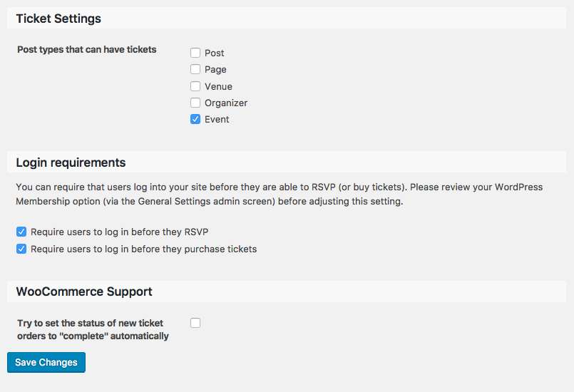Viewport: 574px width, 392px height.
Task: Click the 'Organizer' label text
Action: [226, 103]
